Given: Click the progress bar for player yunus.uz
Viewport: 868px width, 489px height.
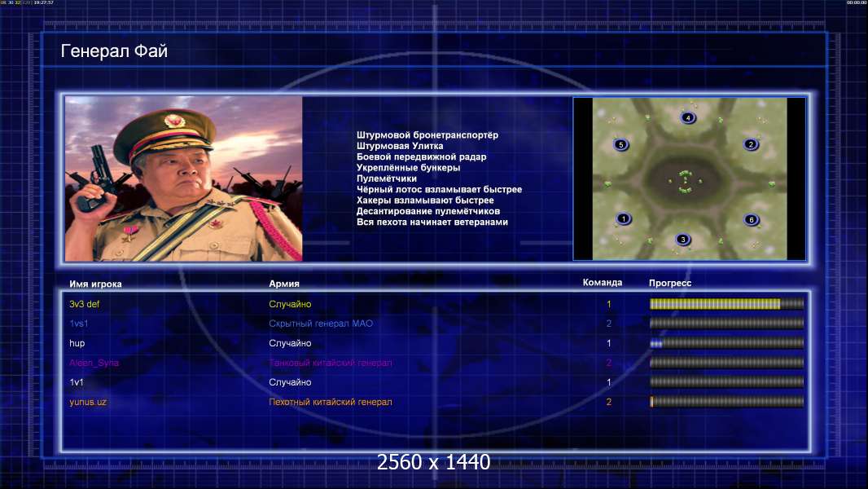Looking at the screenshot, I should coord(726,402).
